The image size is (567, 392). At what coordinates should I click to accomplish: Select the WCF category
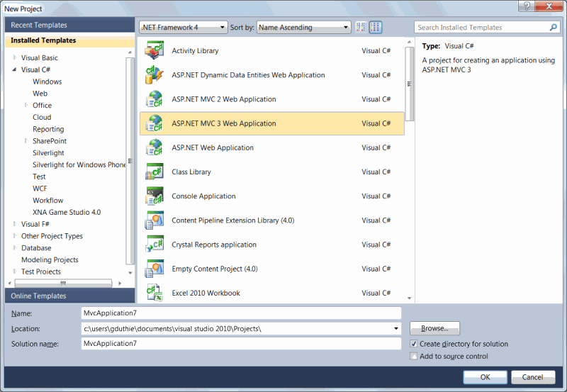[x=40, y=189]
